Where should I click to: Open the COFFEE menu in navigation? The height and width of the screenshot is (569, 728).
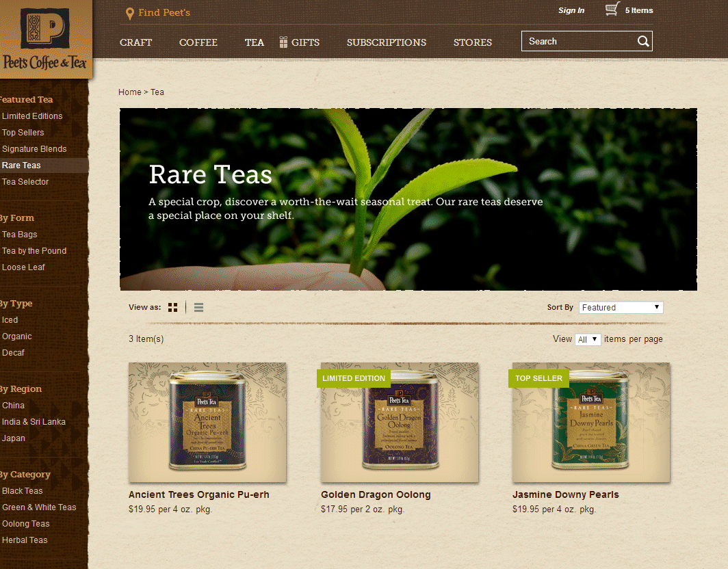198,42
